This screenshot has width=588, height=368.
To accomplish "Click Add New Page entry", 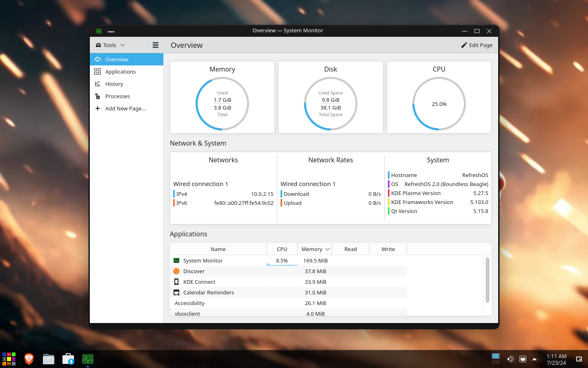I will point(127,108).
